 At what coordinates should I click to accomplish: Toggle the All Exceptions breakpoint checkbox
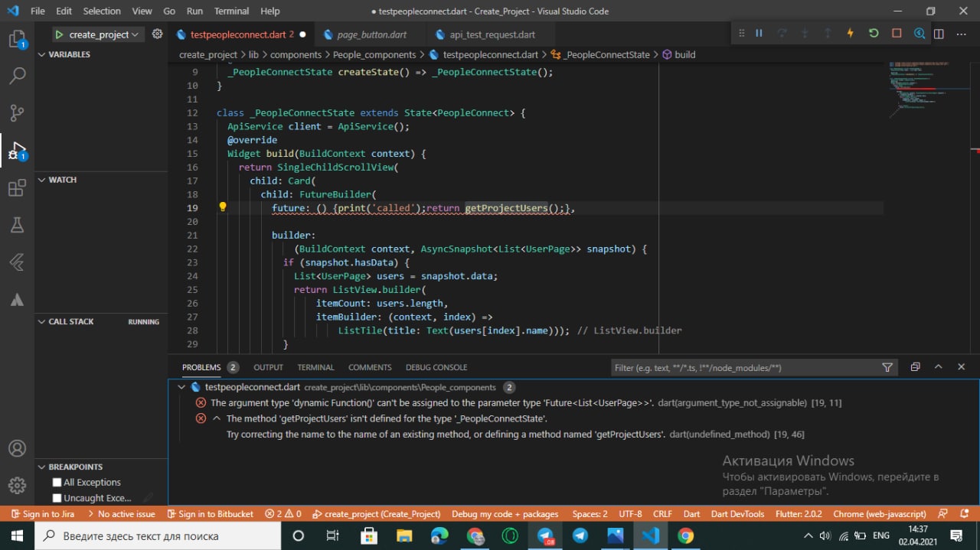pyautogui.click(x=57, y=483)
